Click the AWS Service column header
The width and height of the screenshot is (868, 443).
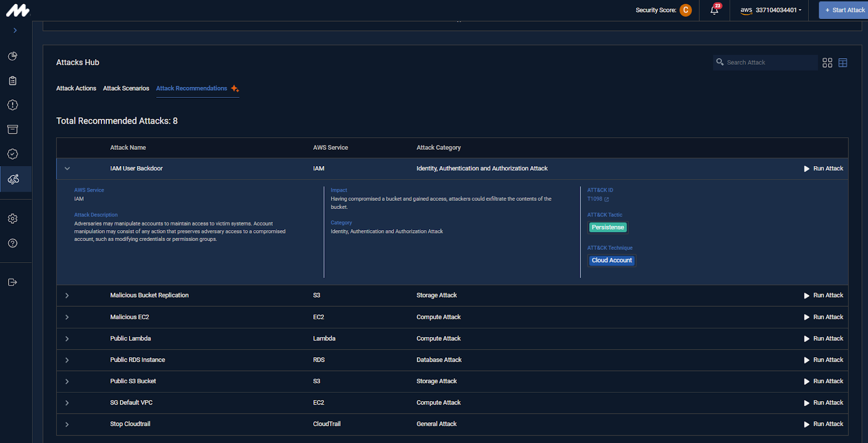click(x=330, y=148)
